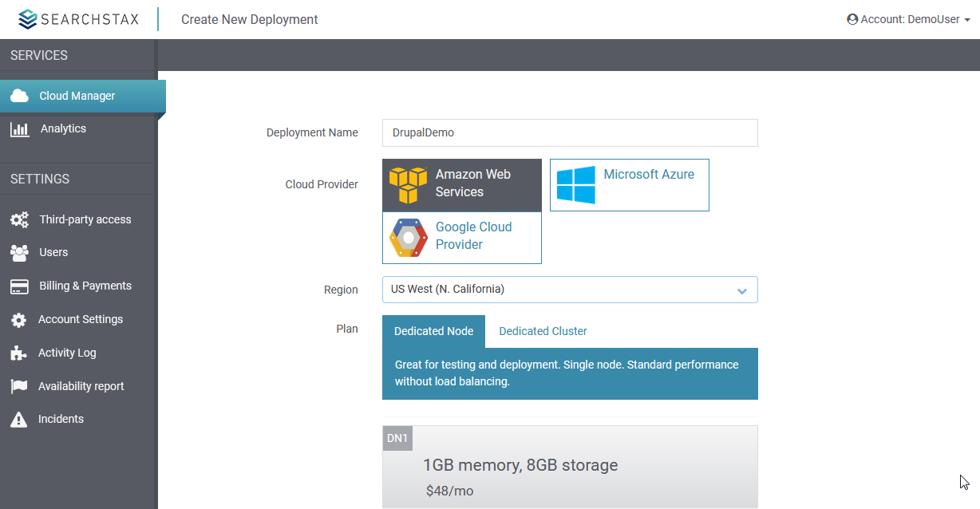Click the SERVICES section header
Viewport: 980px width, 509px height.
point(39,55)
